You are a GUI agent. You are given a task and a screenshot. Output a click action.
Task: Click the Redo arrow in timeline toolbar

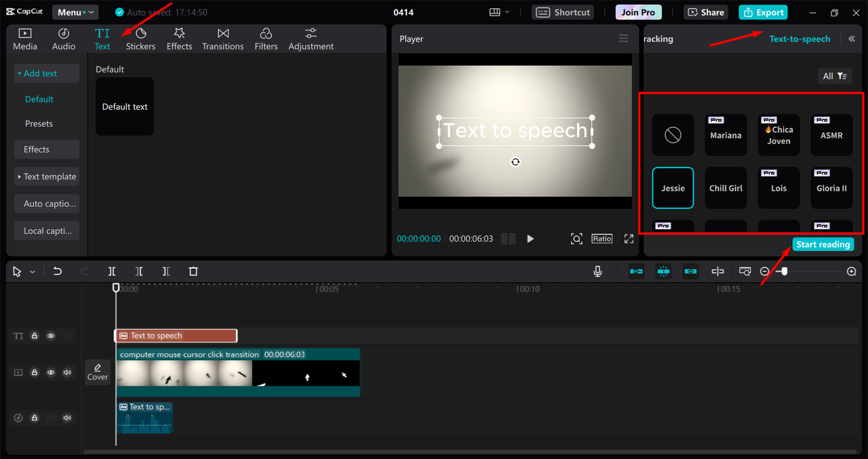tap(85, 271)
